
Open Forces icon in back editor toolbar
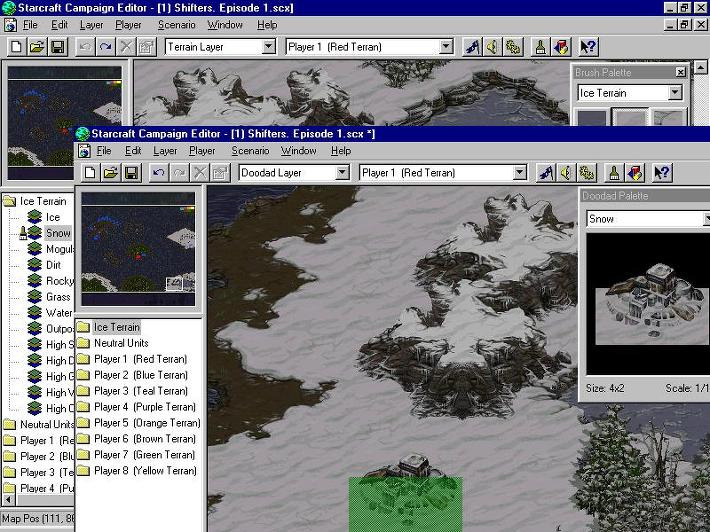point(513,47)
